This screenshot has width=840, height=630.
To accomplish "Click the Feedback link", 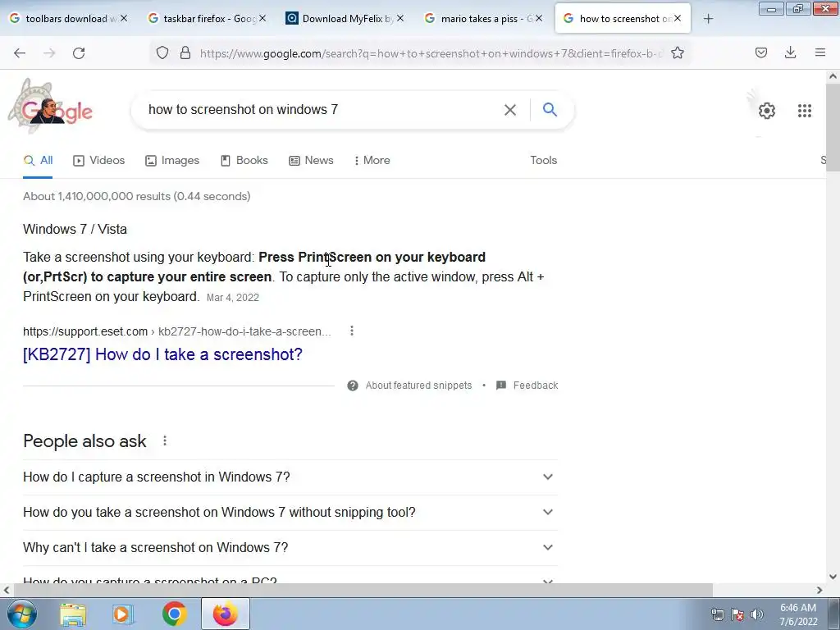I will point(535,386).
